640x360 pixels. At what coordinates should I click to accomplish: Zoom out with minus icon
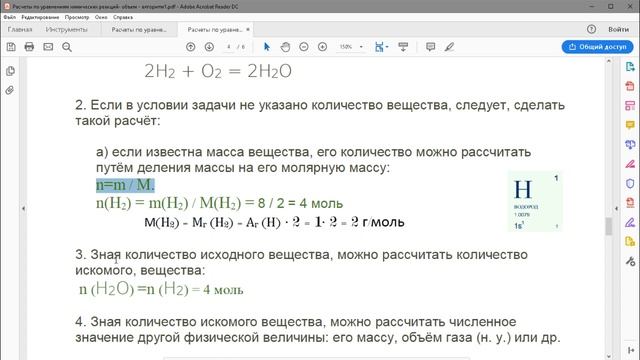tap(304, 47)
